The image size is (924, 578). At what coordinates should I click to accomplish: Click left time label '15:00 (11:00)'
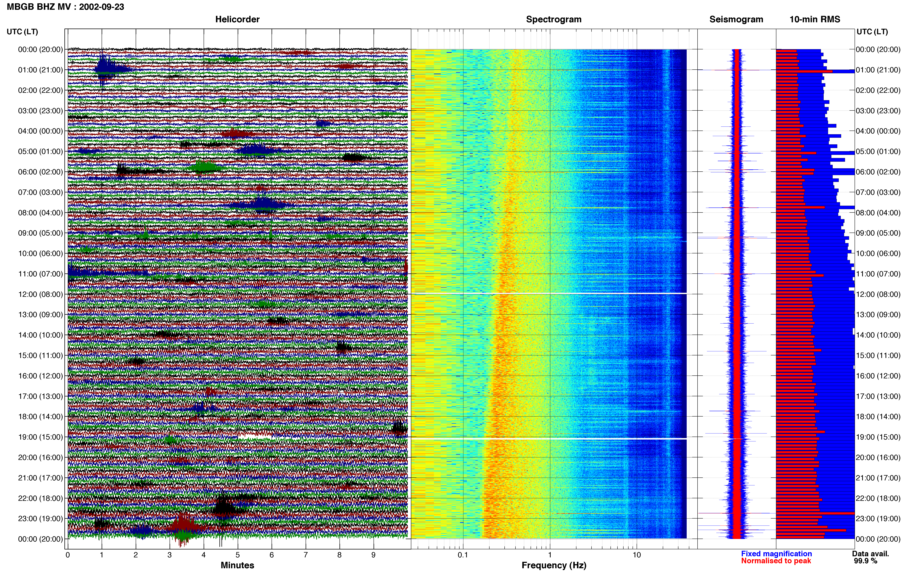coord(41,356)
